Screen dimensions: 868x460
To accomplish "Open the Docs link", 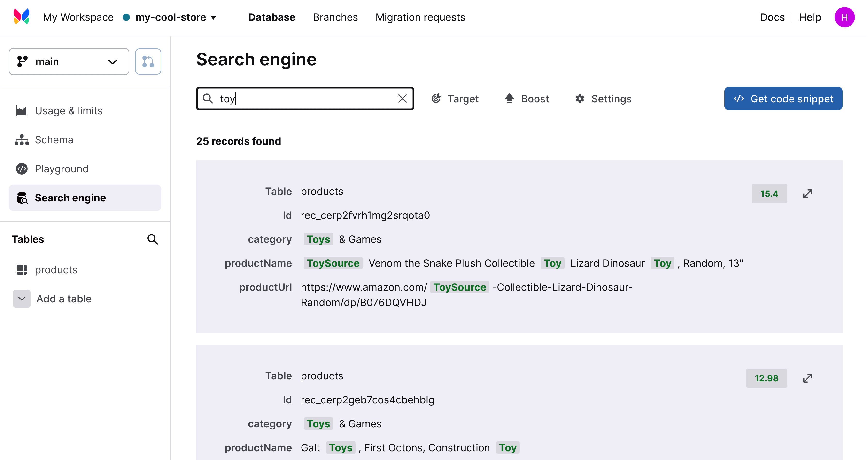I will pos(772,17).
